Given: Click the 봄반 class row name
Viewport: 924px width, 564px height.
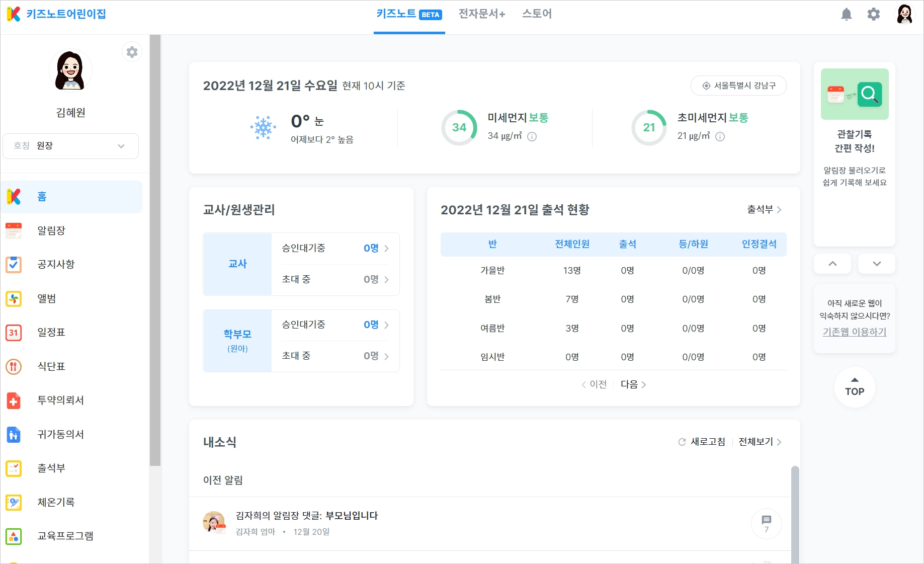Looking at the screenshot, I should tap(492, 299).
